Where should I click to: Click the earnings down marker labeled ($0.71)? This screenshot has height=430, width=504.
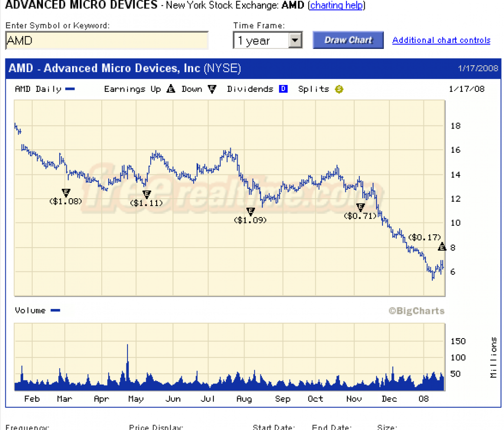pyautogui.click(x=360, y=207)
